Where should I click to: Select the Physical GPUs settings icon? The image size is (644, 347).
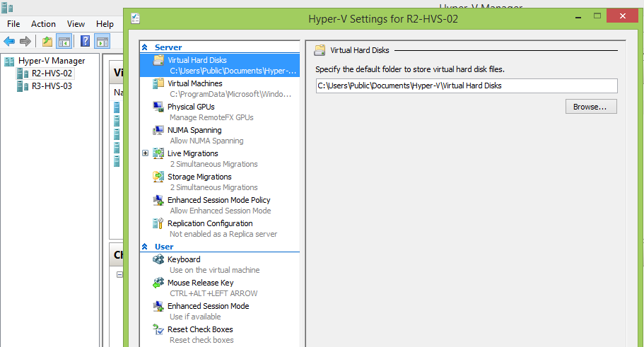(x=158, y=107)
